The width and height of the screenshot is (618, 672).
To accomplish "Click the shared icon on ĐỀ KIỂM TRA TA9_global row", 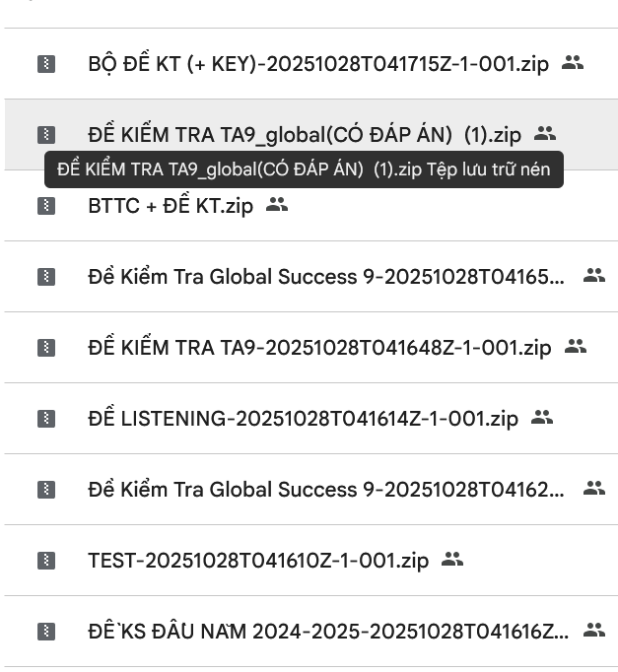I will click(545, 133).
